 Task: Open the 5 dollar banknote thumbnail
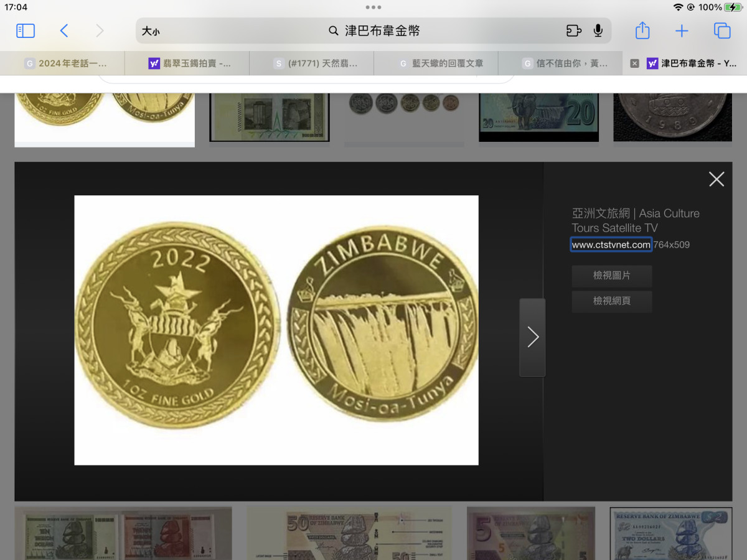click(x=531, y=533)
